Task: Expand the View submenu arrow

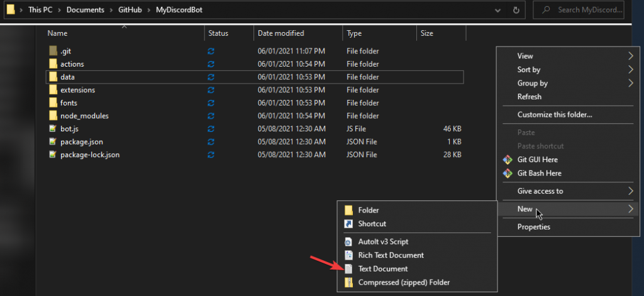Action: [630, 56]
